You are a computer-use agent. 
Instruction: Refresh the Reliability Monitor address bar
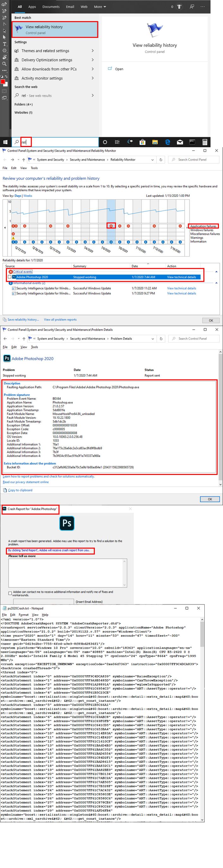click(x=161, y=160)
